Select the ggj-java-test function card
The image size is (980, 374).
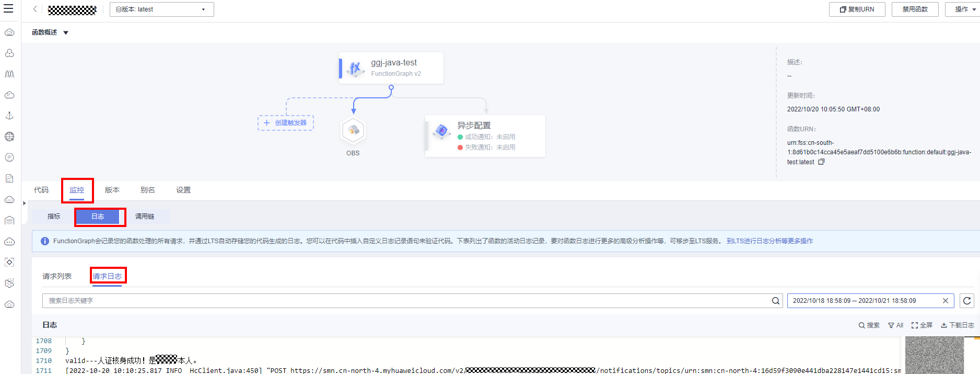[391, 68]
